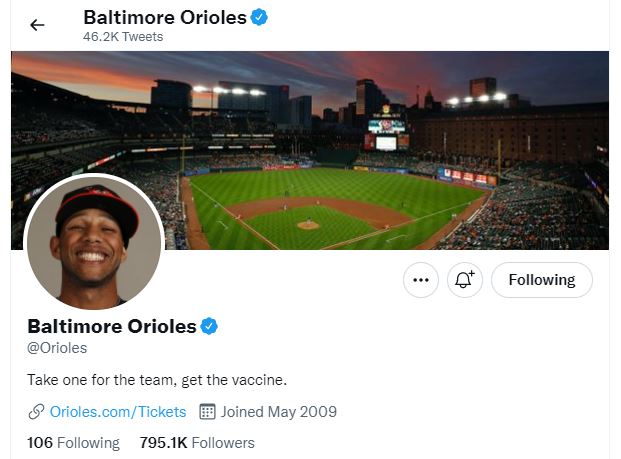Open the Orioles.com/Tickets link

(118, 411)
